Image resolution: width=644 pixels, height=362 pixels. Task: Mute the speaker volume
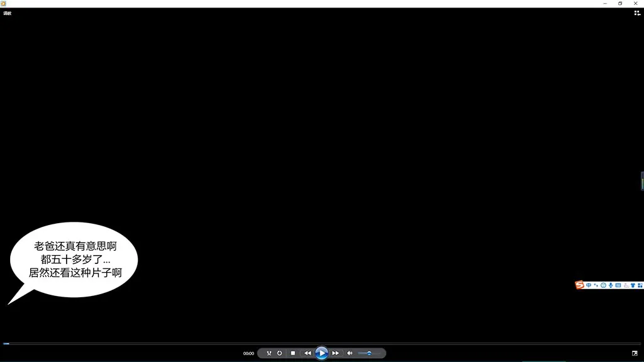click(x=350, y=353)
